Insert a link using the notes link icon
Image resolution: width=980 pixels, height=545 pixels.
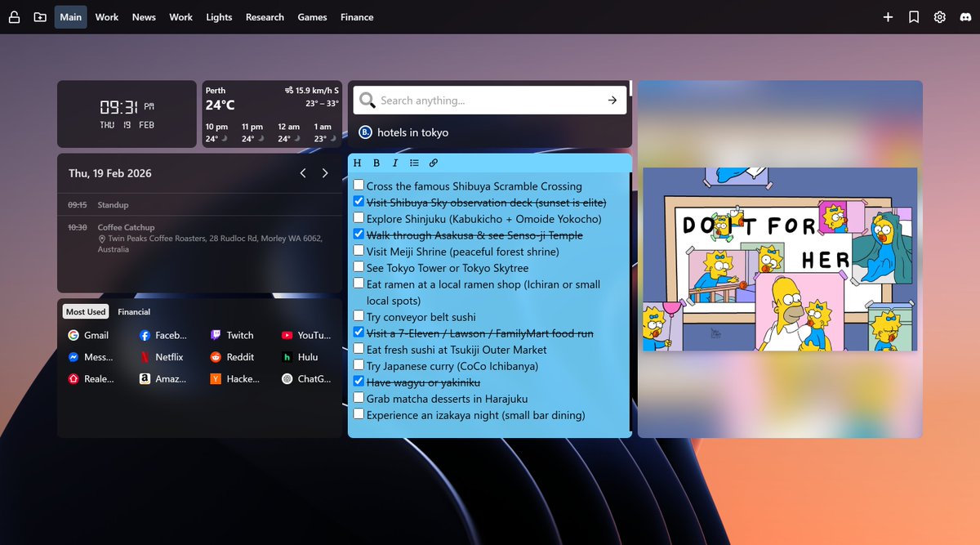[x=434, y=163]
